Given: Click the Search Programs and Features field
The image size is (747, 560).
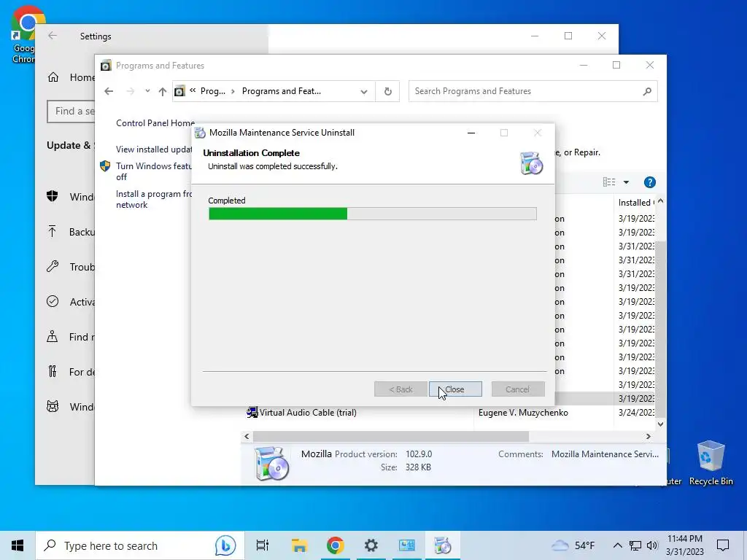Looking at the screenshot, I should tap(533, 91).
